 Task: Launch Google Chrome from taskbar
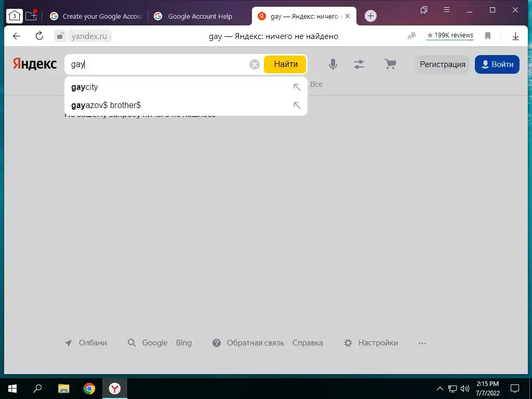point(89,389)
